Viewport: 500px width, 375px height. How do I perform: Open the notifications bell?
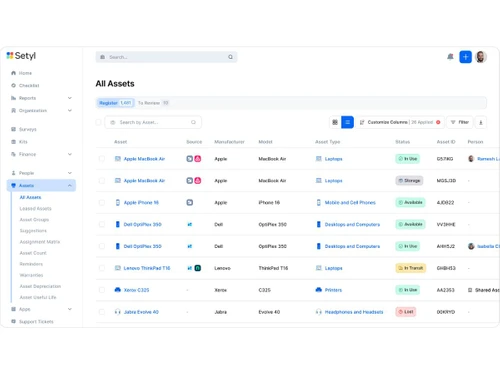pos(450,57)
